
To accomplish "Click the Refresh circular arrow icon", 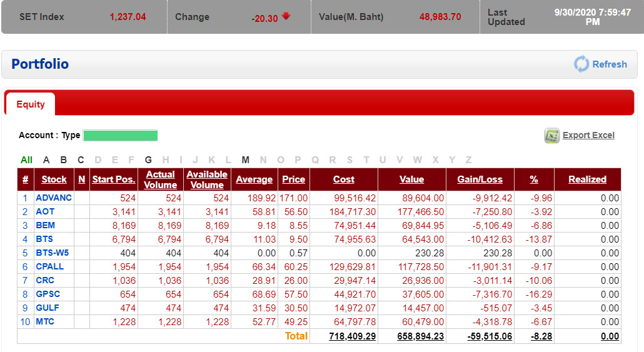I will (581, 64).
